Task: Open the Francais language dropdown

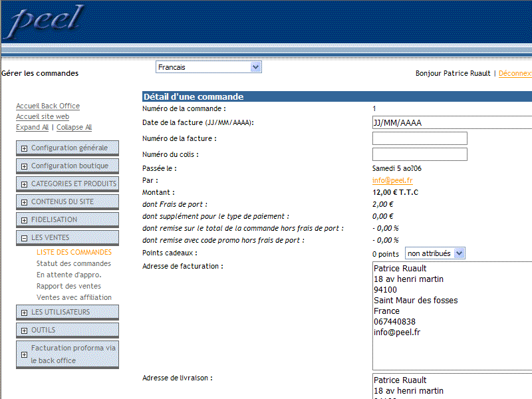Action: click(208, 67)
